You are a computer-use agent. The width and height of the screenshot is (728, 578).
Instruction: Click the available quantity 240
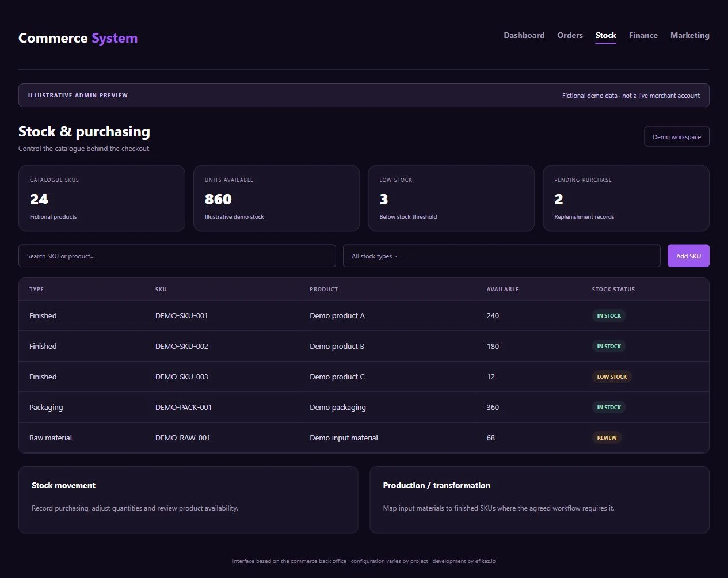click(x=493, y=315)
